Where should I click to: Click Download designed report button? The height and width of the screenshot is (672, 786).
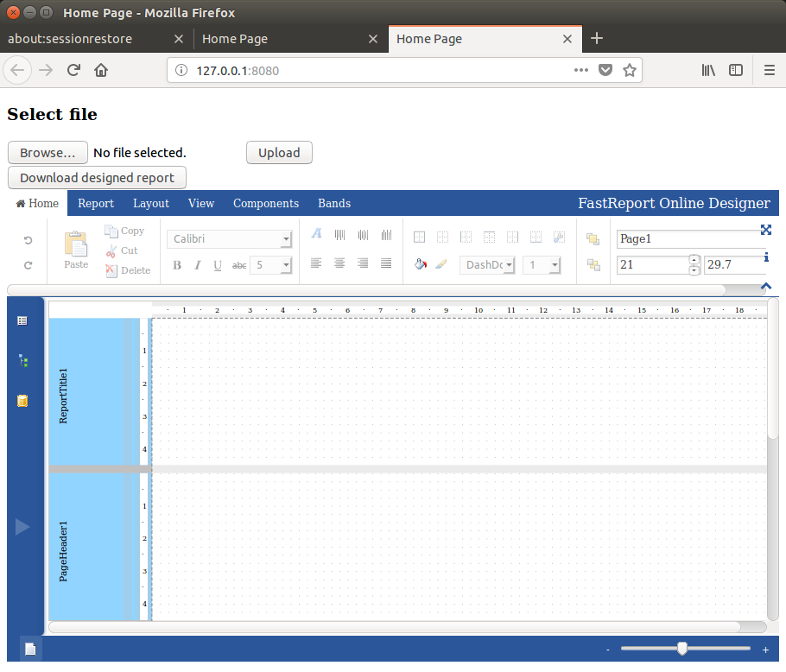(x=97, y=178)
